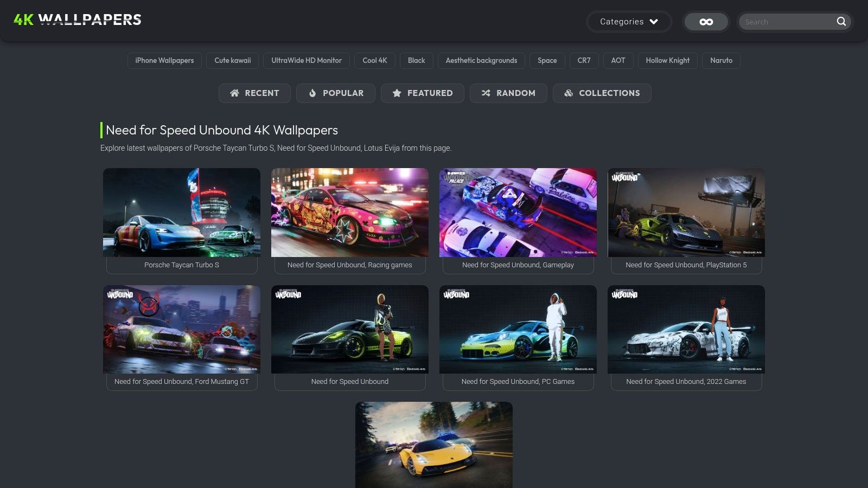Screen dimensions: 868x488
Task: Click the star icon in Featured
Action: click(397, 93)
